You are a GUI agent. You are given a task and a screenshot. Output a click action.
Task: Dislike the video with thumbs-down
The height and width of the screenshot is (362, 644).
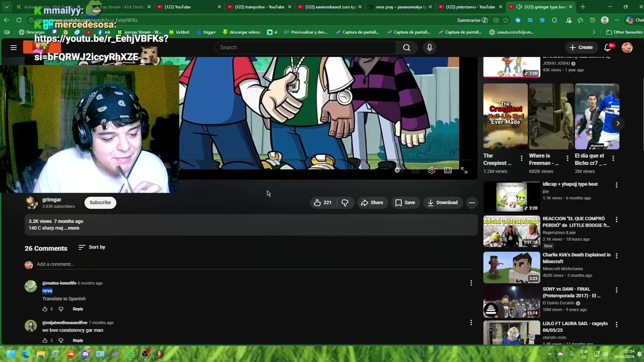click(345, 203)
